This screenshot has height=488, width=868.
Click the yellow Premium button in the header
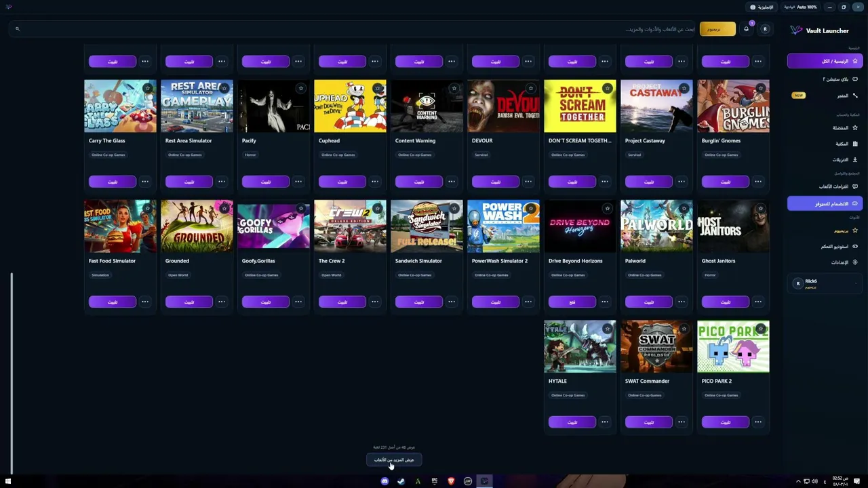point(717,29)
